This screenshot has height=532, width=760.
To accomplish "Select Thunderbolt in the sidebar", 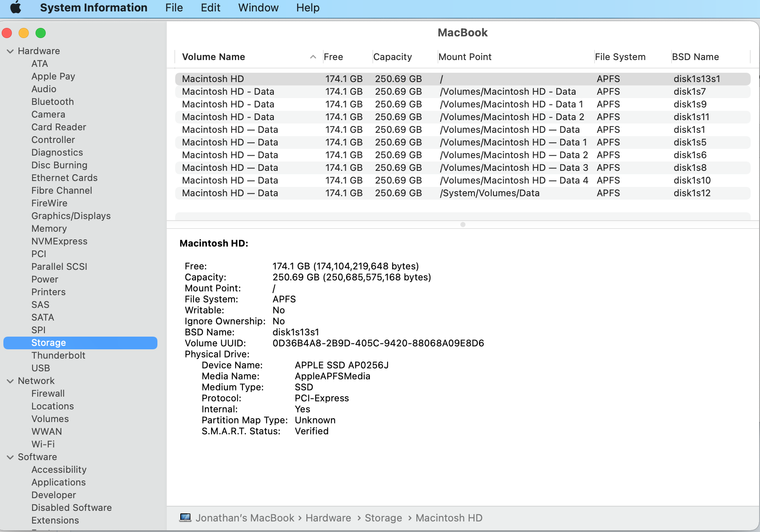I will click(x=58, y=355).
